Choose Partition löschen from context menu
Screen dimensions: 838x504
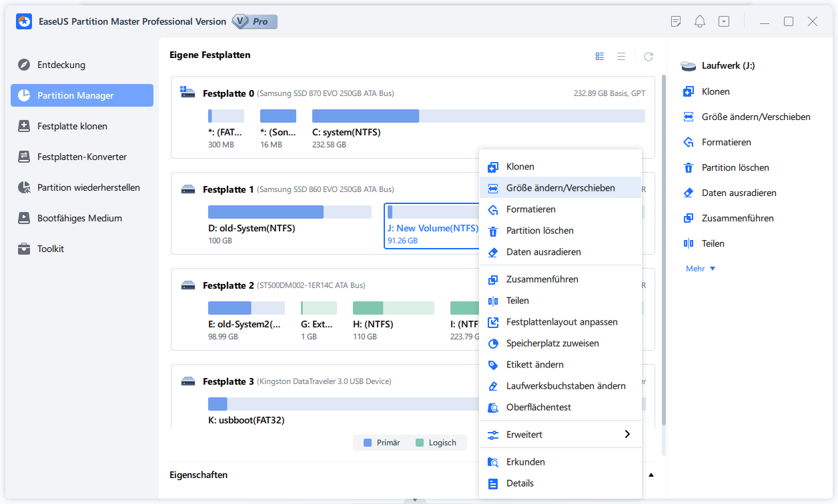pyautogui.click(x=560, y=231)
